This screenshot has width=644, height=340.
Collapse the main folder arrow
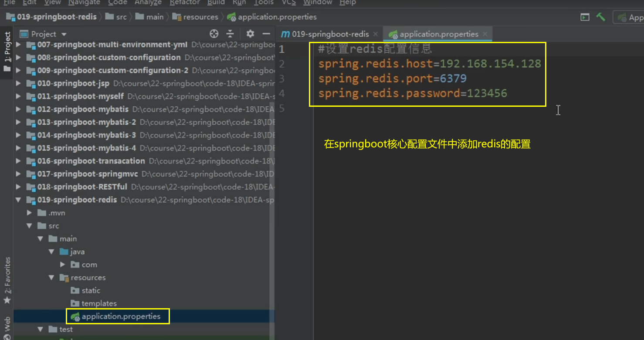click(x=41, y=238)
